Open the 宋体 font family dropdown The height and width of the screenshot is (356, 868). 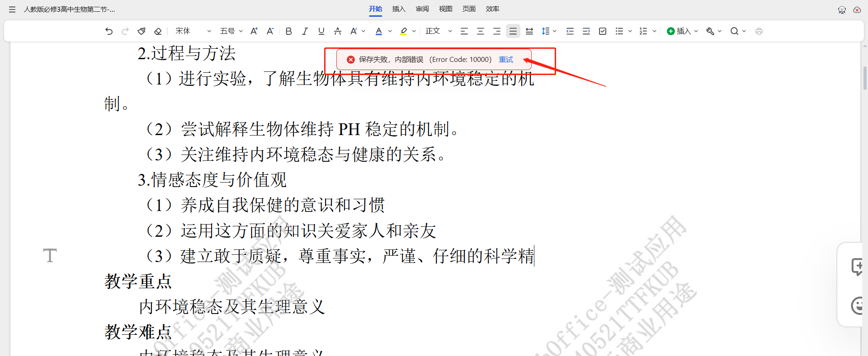tap(193, 31)
